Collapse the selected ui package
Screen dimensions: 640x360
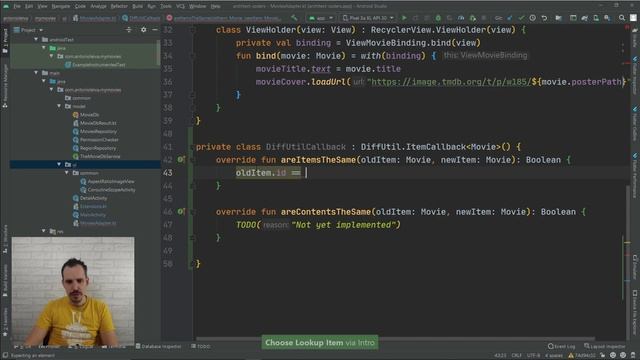59,164
